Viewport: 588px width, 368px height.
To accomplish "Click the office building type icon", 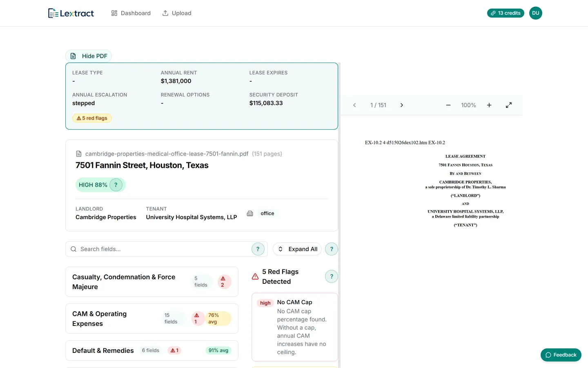I will [x=250, y=213].
